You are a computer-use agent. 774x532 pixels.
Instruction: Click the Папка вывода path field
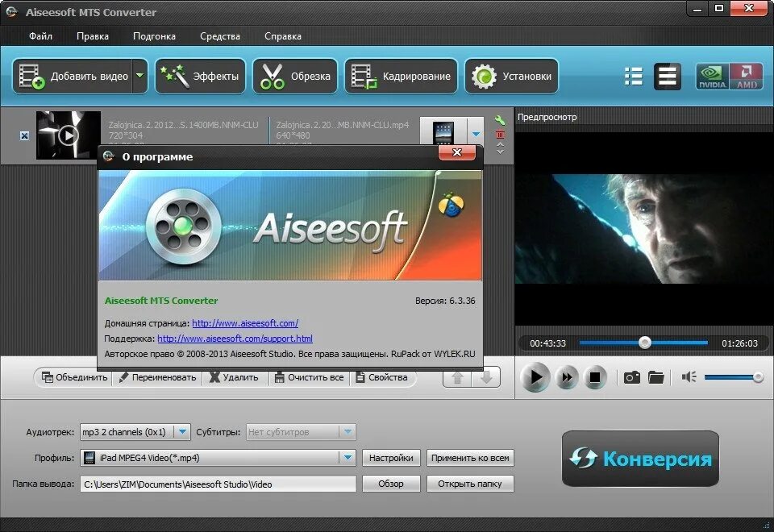pos(218,484)
